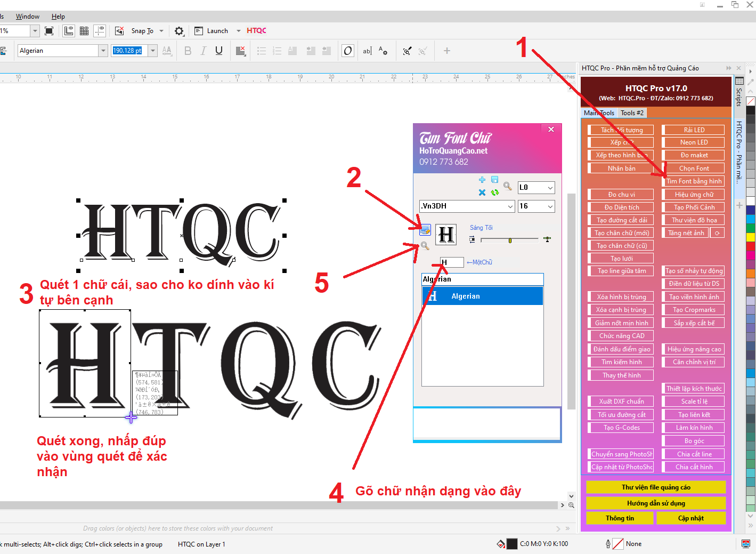Click no-color swatch at palette top
756x554 pixels.
(751, 101)
